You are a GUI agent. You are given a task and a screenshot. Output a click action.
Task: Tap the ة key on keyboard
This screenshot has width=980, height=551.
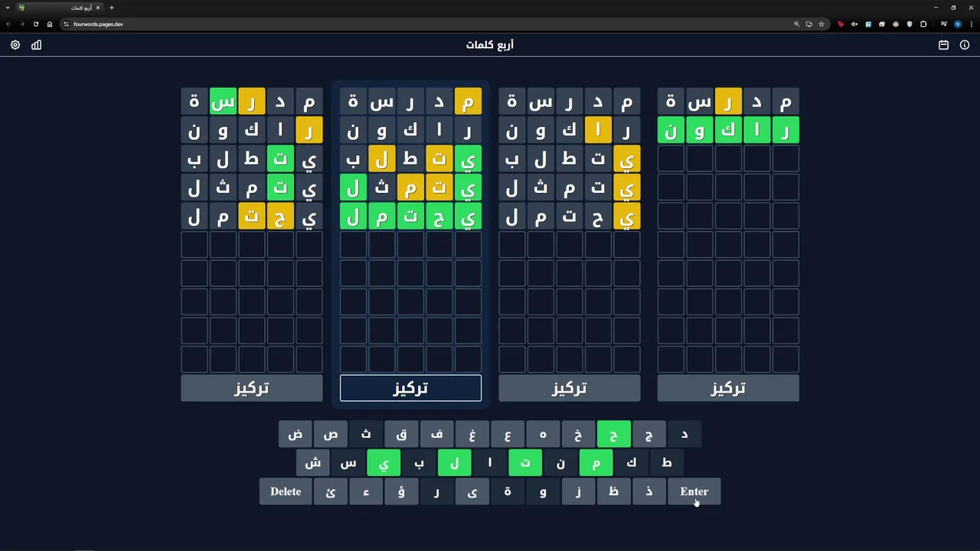pos(508,491)
